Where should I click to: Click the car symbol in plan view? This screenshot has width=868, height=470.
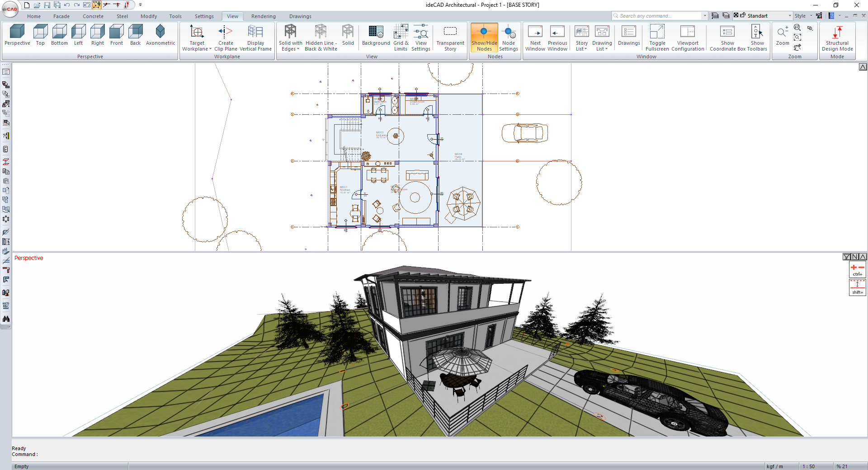click(525, 133)
